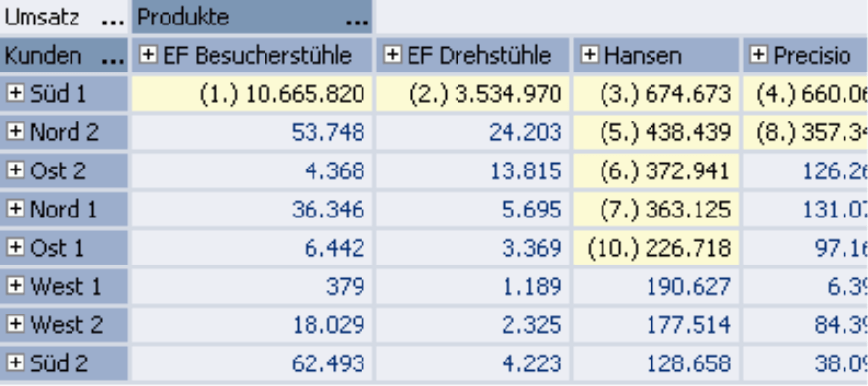Image resolution: width=868 pixels, height=386 pixels.
Task: Expand the West 1 row plus icon
Action: point(16,286)
